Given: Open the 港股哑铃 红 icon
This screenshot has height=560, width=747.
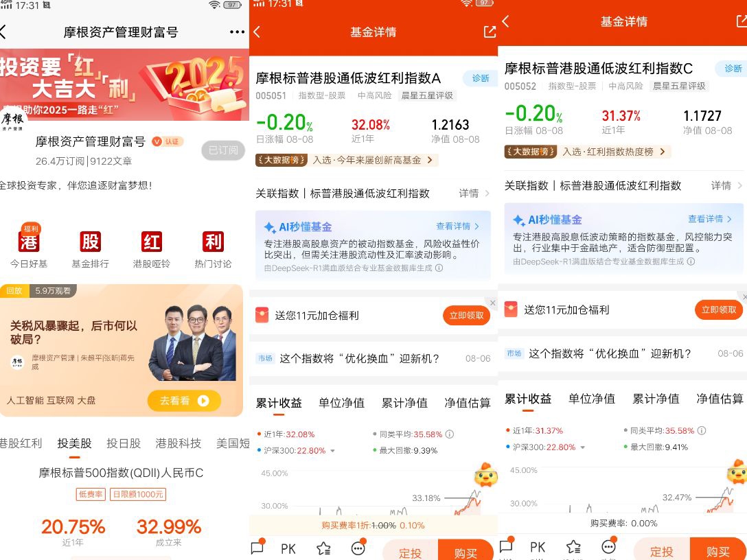Looking at the screenshot, I should tap(152, 241).
